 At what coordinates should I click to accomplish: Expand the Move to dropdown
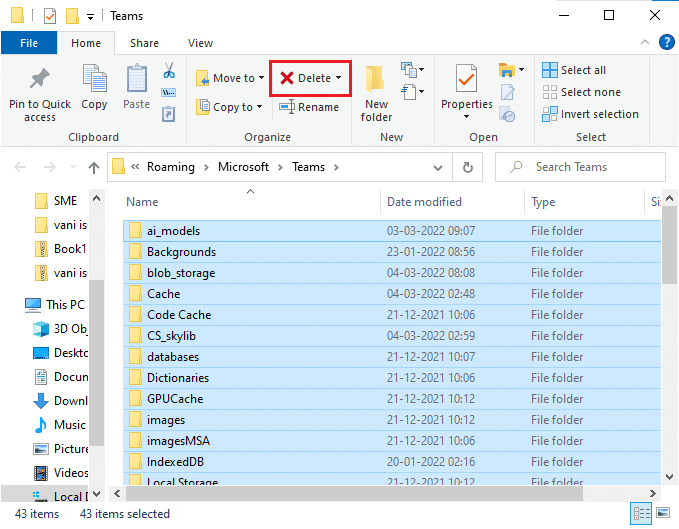[x=261, y=78]
